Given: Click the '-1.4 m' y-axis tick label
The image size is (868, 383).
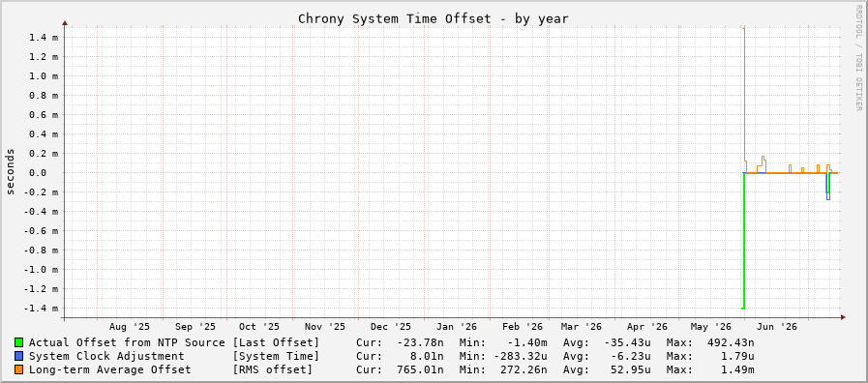Looking at the screenshot, I should [41, 309].
